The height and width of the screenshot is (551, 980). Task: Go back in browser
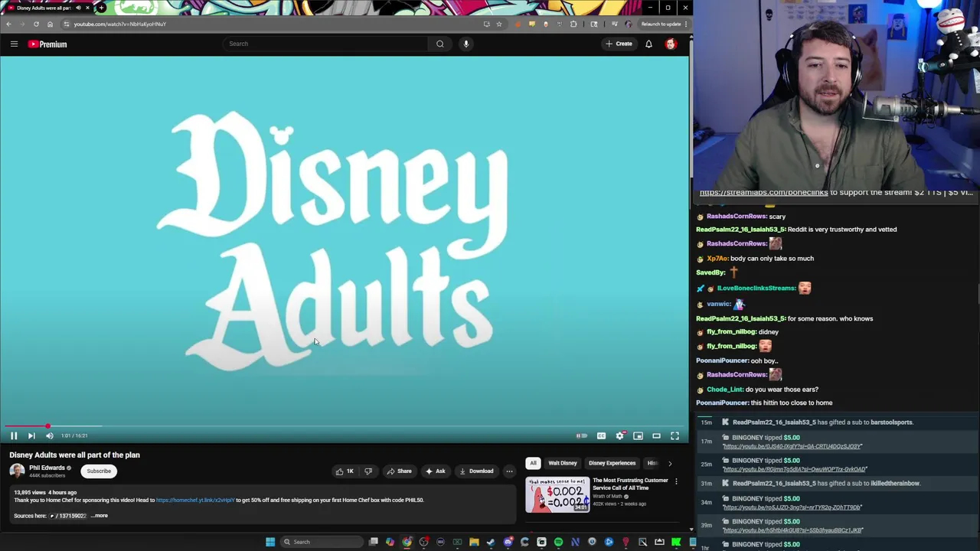pos(8,24)
